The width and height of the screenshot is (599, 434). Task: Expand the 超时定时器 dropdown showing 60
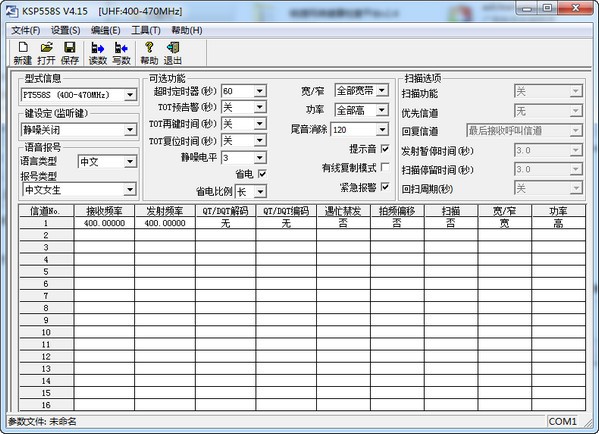point(260,91)
